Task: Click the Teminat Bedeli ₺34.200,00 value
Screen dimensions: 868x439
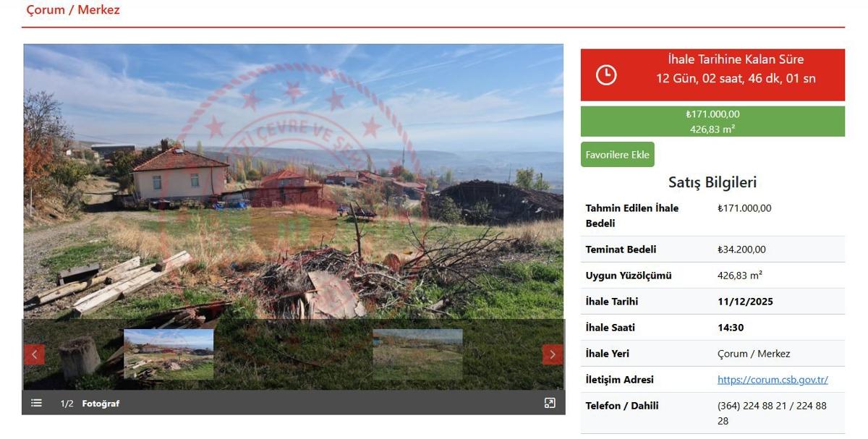Action: (x=741, y=250)
